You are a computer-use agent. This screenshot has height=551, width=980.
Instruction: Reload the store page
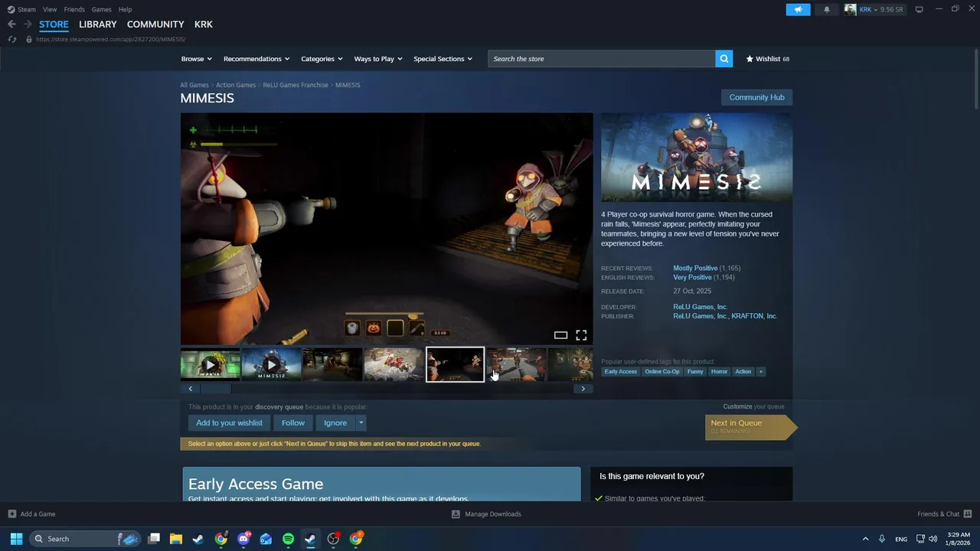[11, 39]
